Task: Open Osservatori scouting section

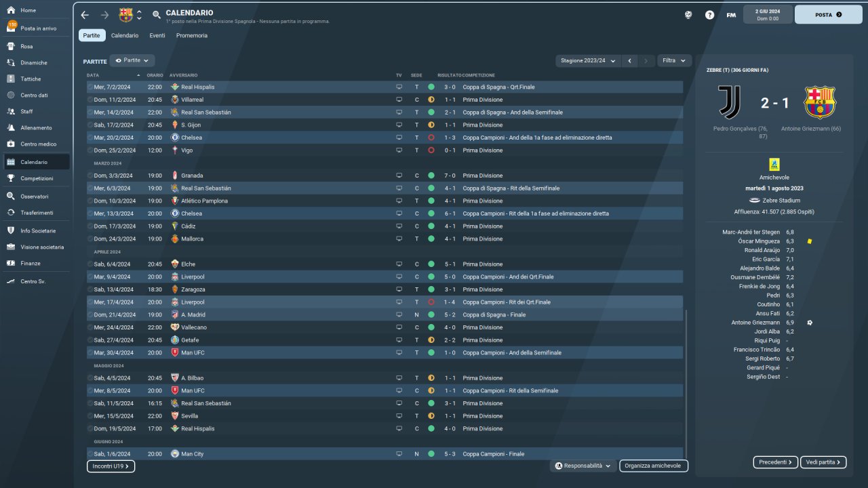Action: (35, 197)
